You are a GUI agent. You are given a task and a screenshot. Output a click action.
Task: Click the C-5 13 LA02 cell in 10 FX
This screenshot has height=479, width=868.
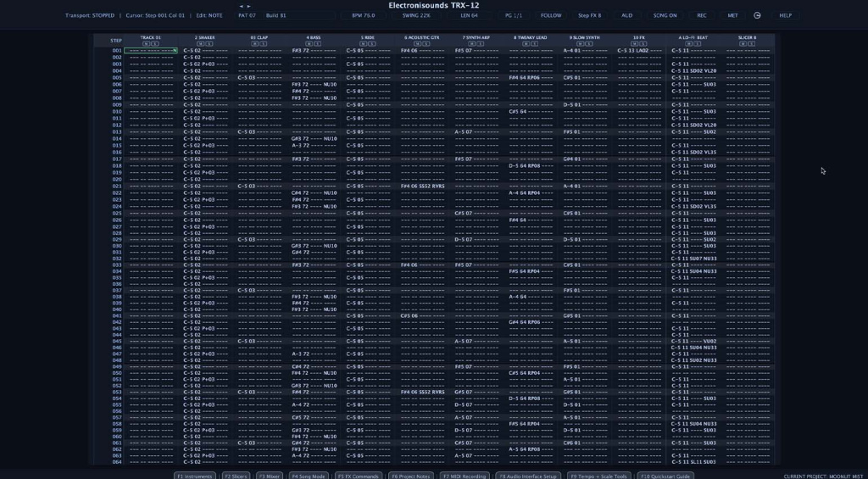point(639,50)
